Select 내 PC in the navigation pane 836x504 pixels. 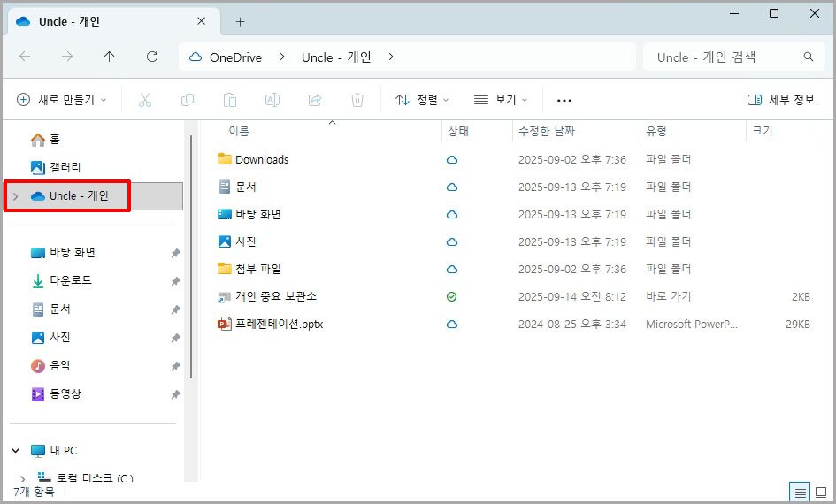point(53,451)
